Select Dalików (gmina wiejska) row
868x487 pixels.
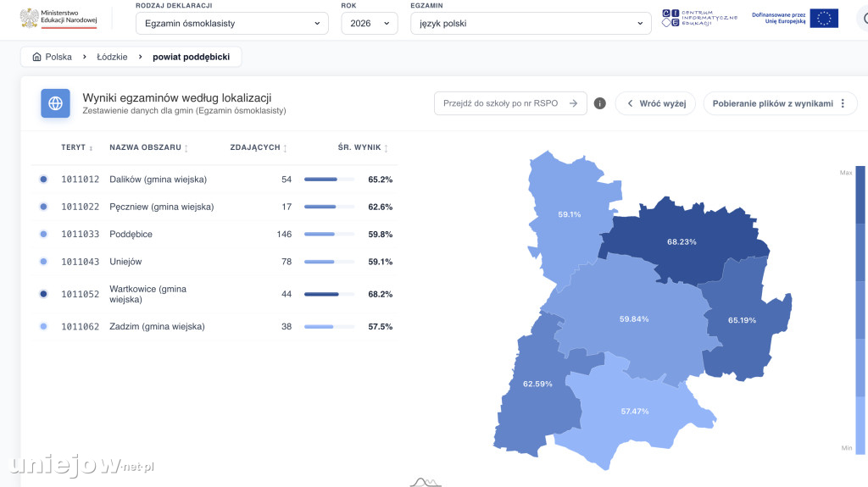tap(214, 180)
